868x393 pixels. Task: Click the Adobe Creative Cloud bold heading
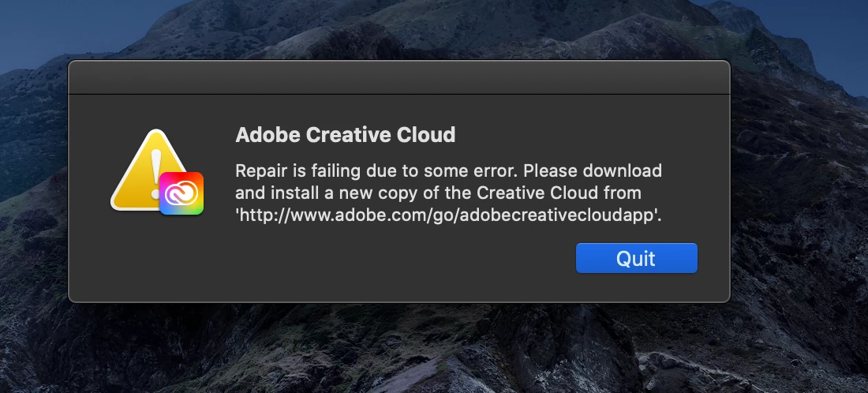346,135
